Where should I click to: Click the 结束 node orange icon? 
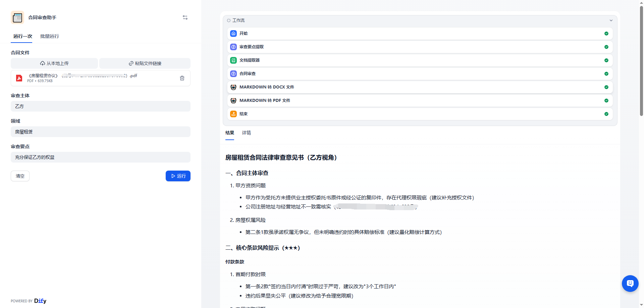pyautogui.click(x=233, y=114)
